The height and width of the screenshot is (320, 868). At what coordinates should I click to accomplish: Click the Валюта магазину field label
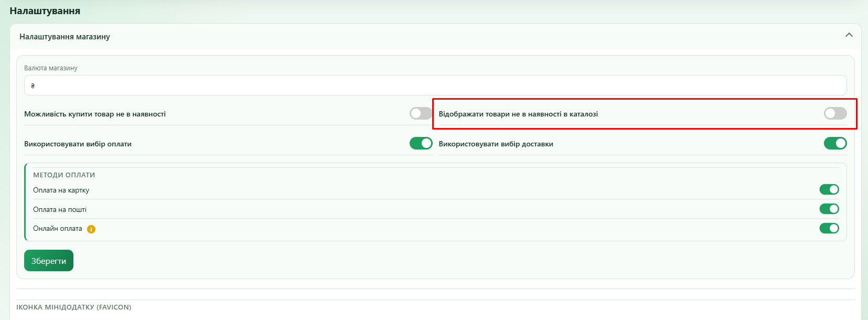(51, 68)
